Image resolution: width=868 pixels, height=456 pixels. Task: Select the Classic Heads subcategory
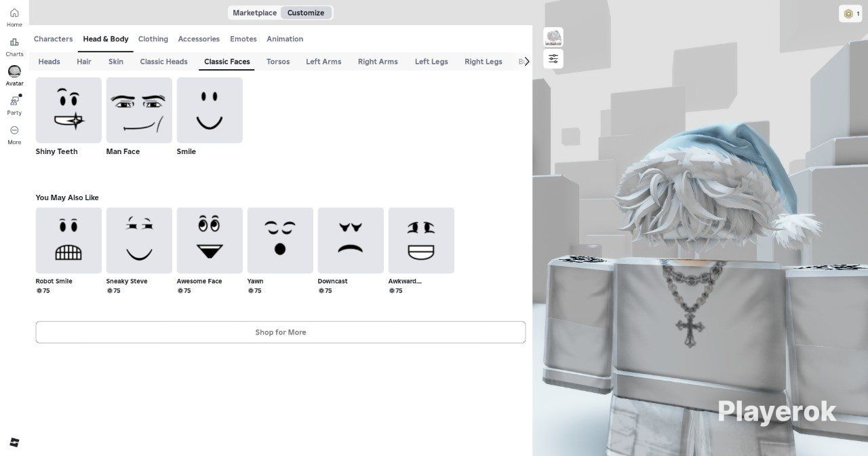pyautogui.click(x=163, y=62)
